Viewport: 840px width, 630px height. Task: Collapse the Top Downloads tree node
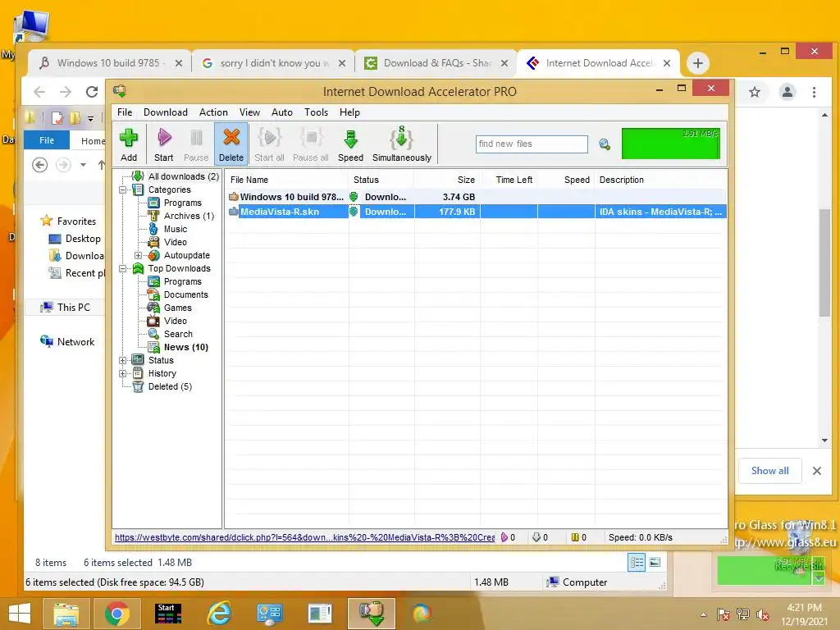[x=123, y=268]
